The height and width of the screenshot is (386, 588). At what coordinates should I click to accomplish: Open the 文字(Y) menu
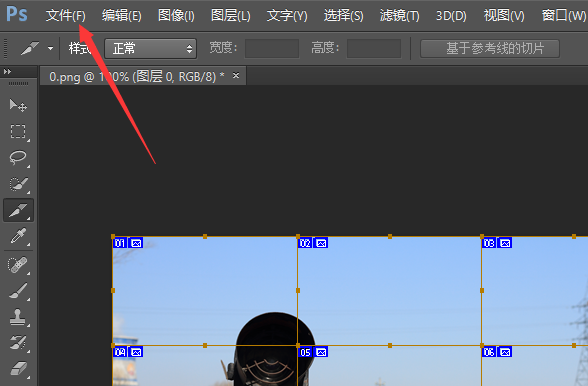287,16
